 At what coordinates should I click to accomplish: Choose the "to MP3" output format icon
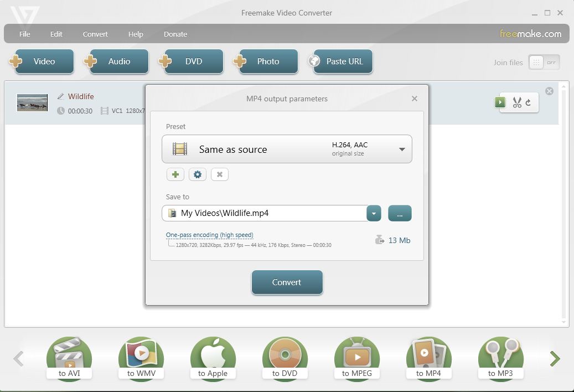point(500,354)
